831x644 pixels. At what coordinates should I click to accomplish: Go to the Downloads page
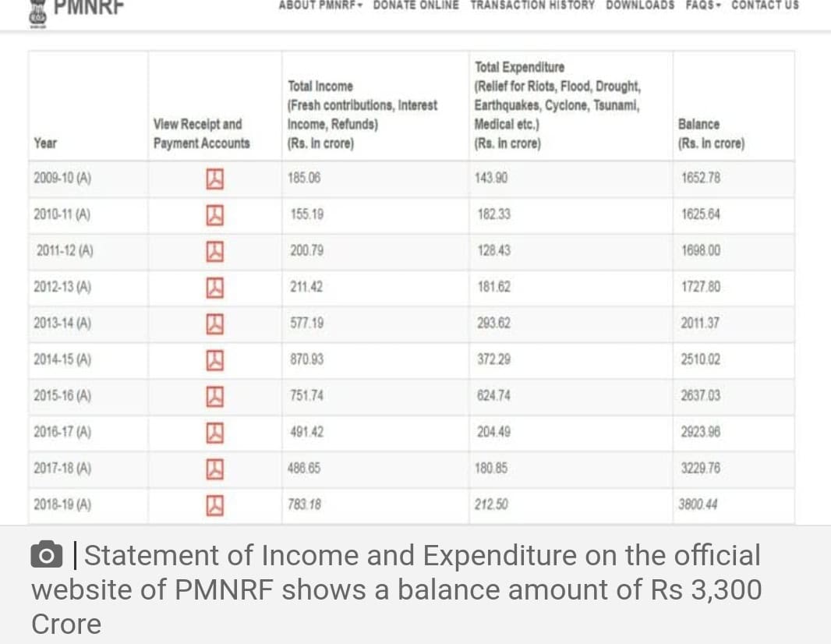click(x=640, y=5)
